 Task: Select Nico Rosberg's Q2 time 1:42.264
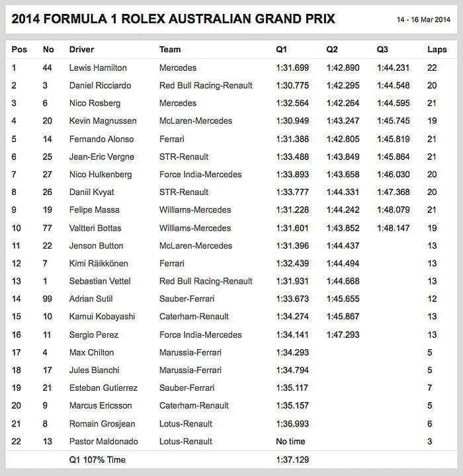(x=343, y=103)
